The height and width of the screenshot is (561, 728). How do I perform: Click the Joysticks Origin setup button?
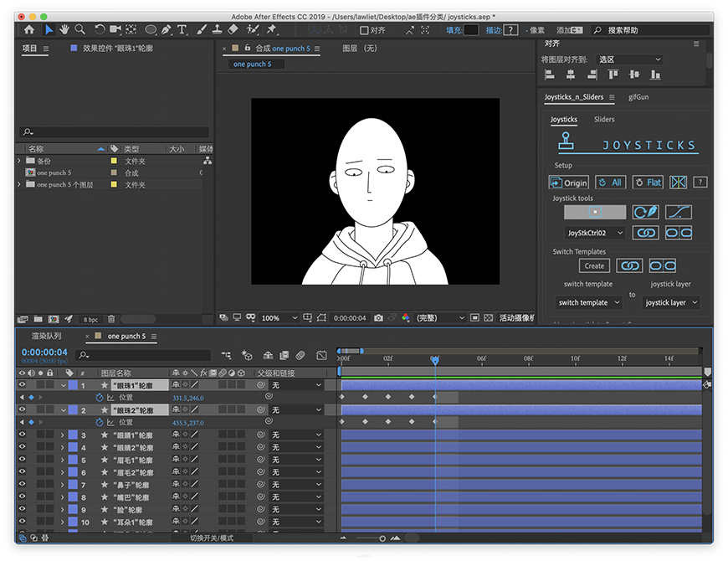coord(569,183)
